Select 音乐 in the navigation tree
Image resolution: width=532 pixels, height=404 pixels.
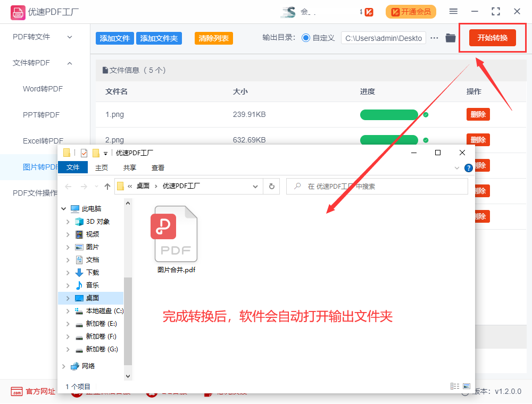coord(92,285)
